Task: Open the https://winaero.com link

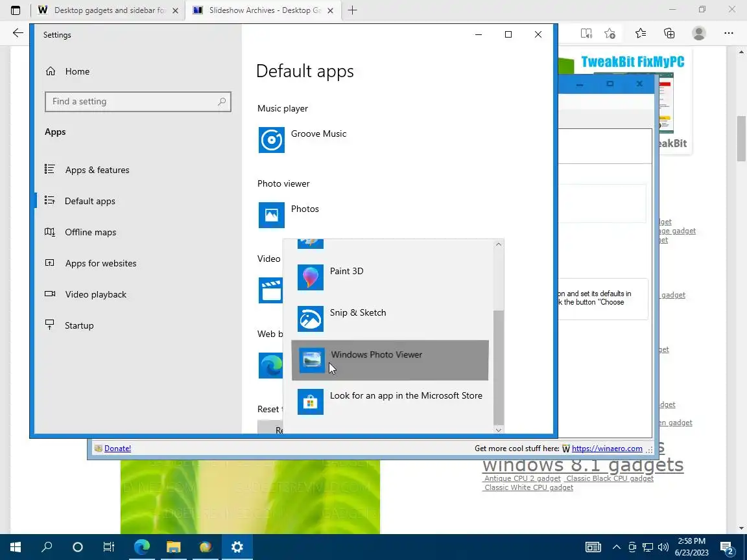Action: click(607, 448)
